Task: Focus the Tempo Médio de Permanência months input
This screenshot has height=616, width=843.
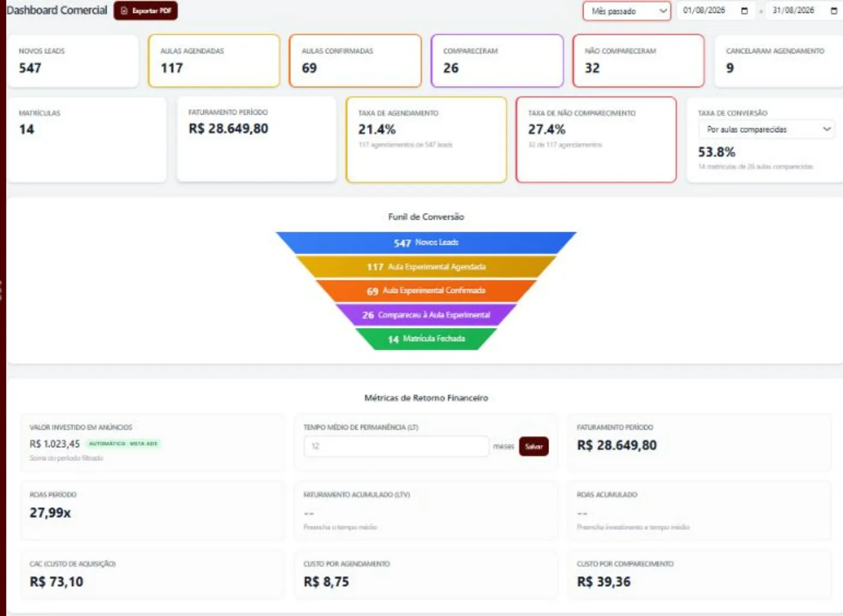Action: pos(396,446)
